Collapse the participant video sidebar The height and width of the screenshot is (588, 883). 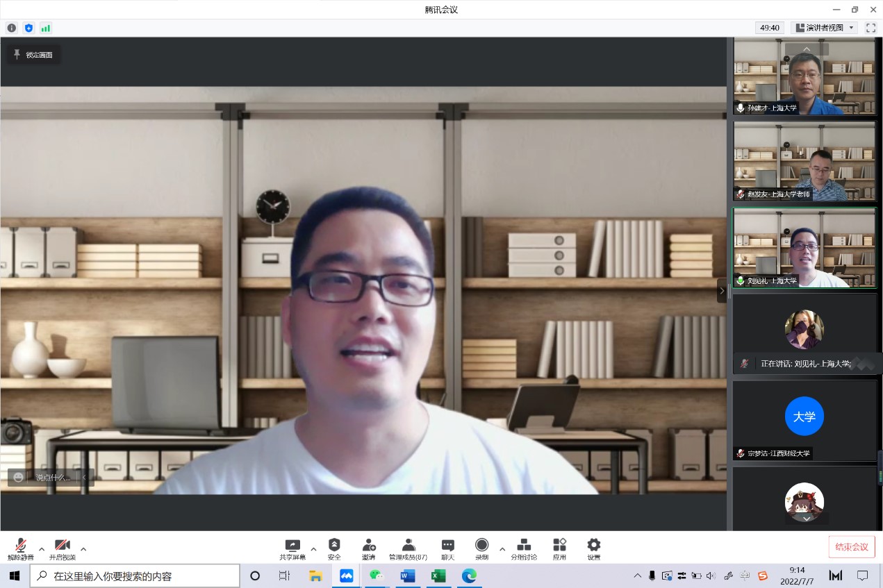pos(722,291)
